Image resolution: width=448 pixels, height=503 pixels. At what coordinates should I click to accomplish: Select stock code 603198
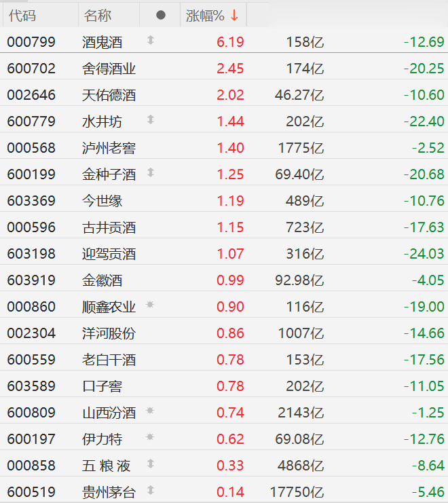pyautogui.click(x=31, y=254)
